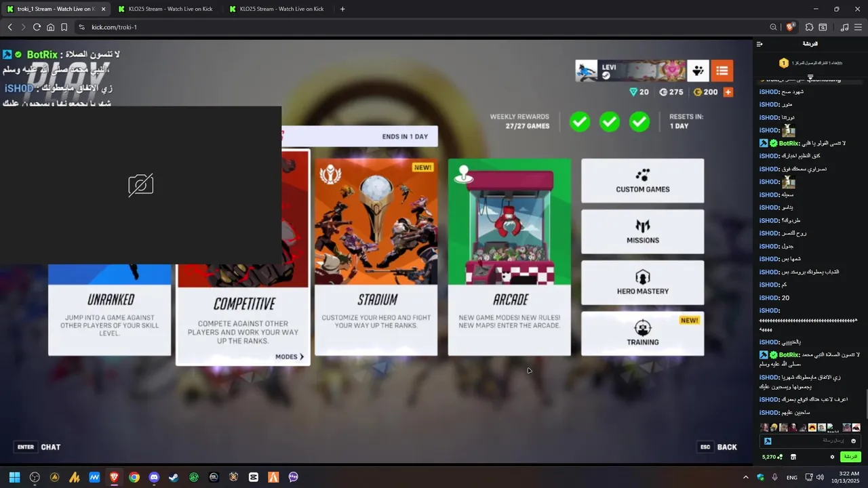This screenshot has height=488, width=868.
Task: Click the LEVI player avatar portrait
Action: (x=587, y=70)
